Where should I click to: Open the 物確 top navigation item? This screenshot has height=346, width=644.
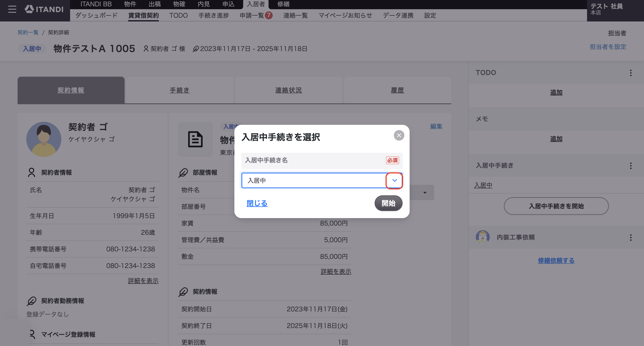coord(179,4)
